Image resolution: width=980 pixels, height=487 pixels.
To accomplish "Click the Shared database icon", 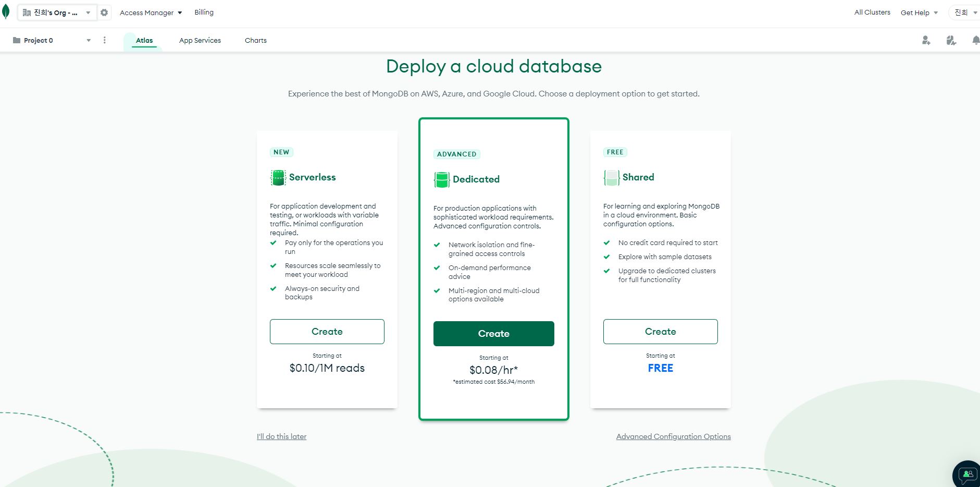I will pos(612,178).
